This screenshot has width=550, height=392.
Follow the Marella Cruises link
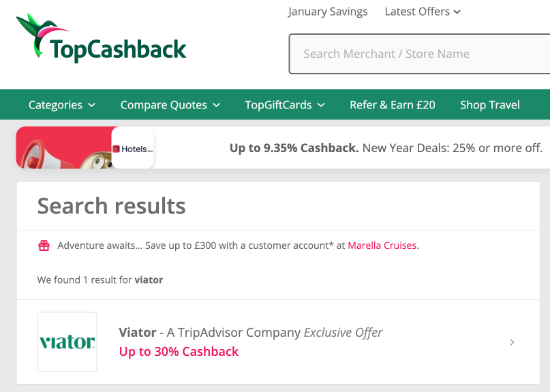point(382,245)
